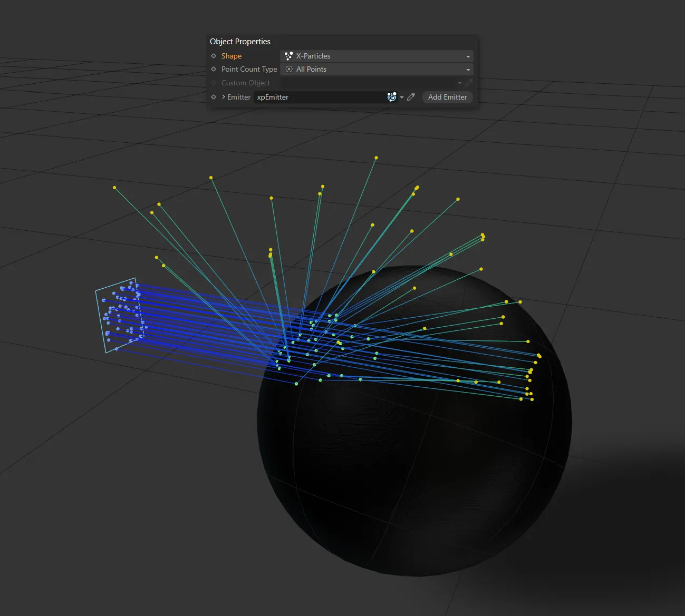Click the xpEmitter particle icon in the Emitter field
Image resolution: width=685 pixels, height=616 pixels.
tap(391, 97)
